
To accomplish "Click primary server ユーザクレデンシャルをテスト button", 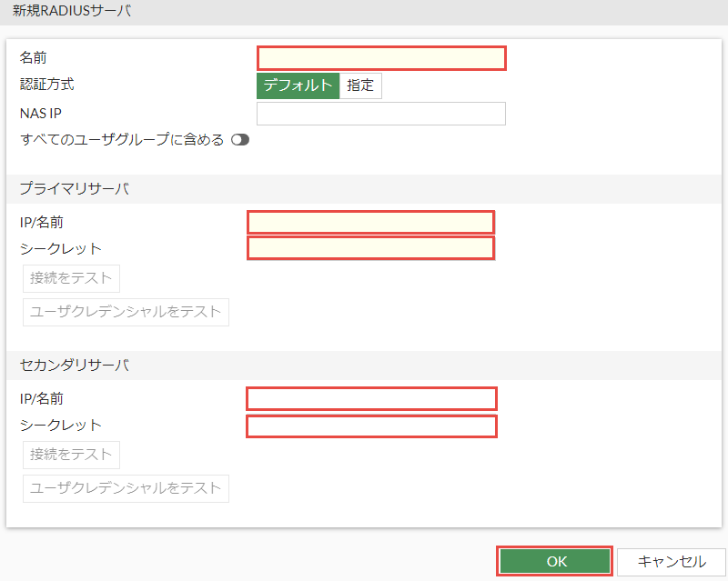I will [126, 312].
